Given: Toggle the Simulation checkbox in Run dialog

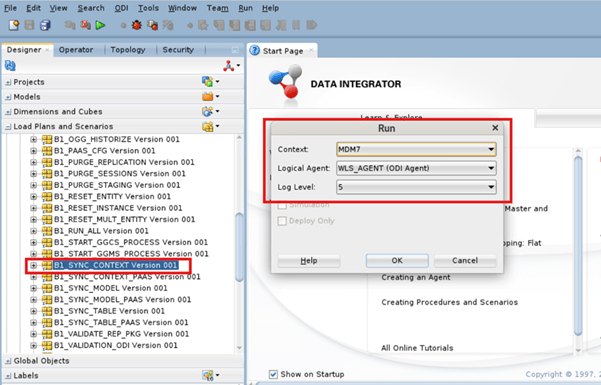Looking at the screenshot, I should tap(282, 205).
